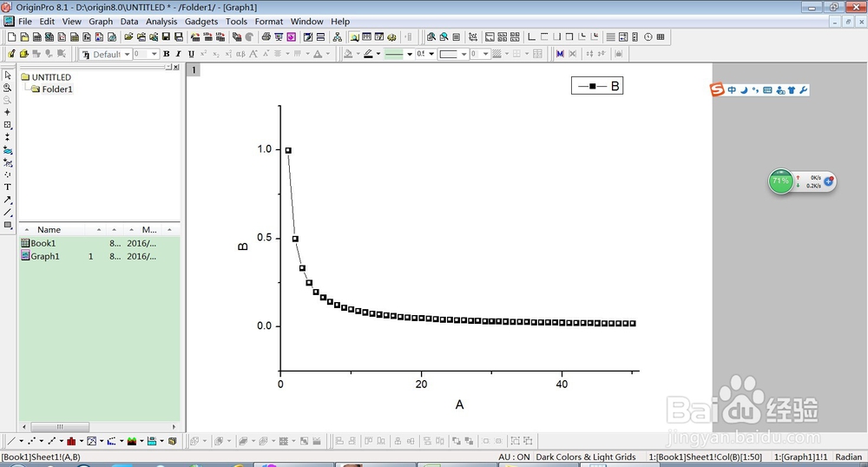868x467 pixels.
Task: Click the X axis title A
Action: click(x=459, y=405)
